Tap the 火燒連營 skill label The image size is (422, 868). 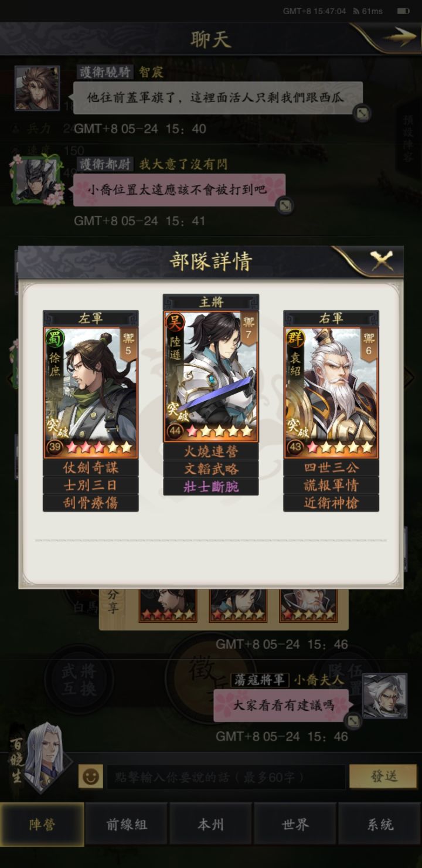pyautogui.click(x=210, y=452)
